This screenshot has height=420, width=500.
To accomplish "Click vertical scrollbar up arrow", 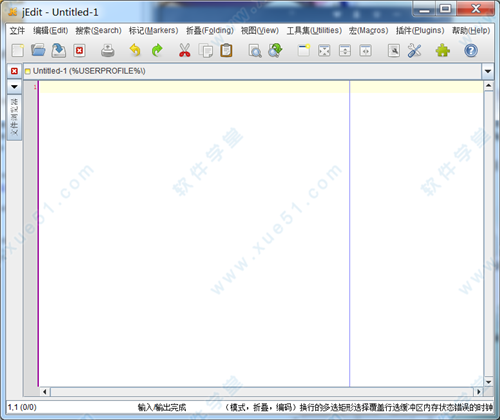I will 488,86.
